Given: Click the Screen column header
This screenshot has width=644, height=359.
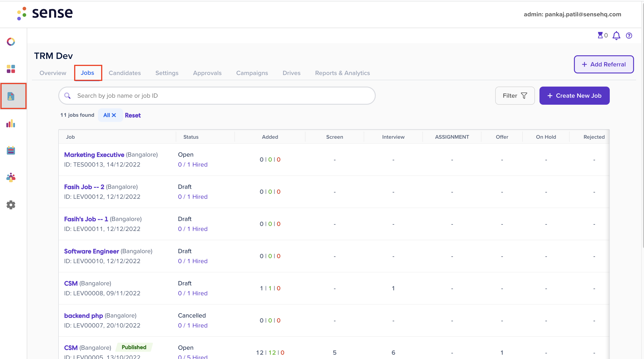Looking at the screenshot, I should tap(334, 137).
